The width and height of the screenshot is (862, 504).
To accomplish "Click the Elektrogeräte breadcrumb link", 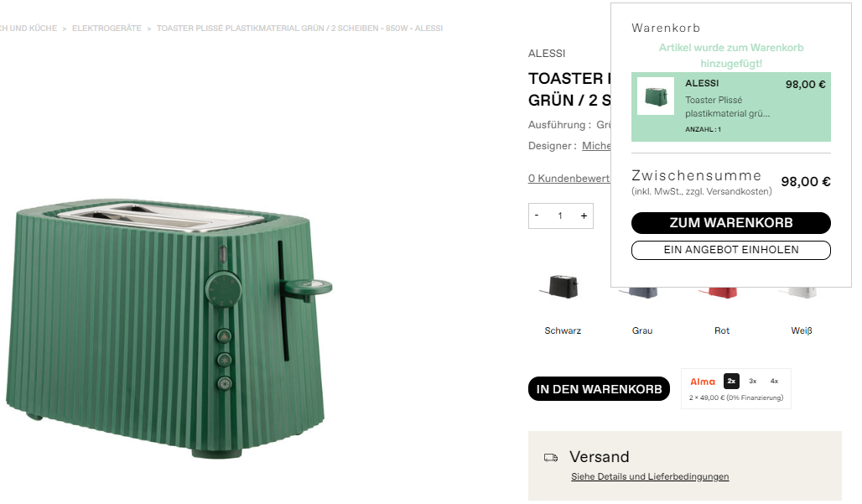I will 106,28.
